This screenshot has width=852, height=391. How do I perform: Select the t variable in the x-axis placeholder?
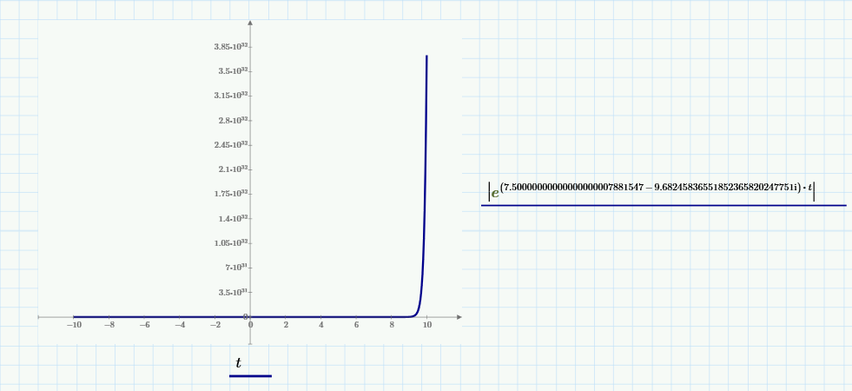[239, 363]
